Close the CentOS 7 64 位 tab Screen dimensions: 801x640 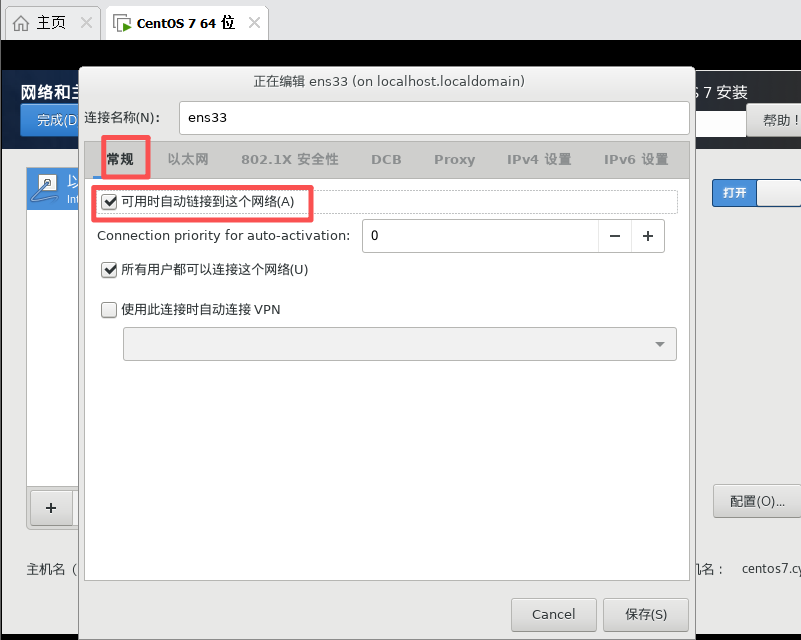[x=254, y=22]
